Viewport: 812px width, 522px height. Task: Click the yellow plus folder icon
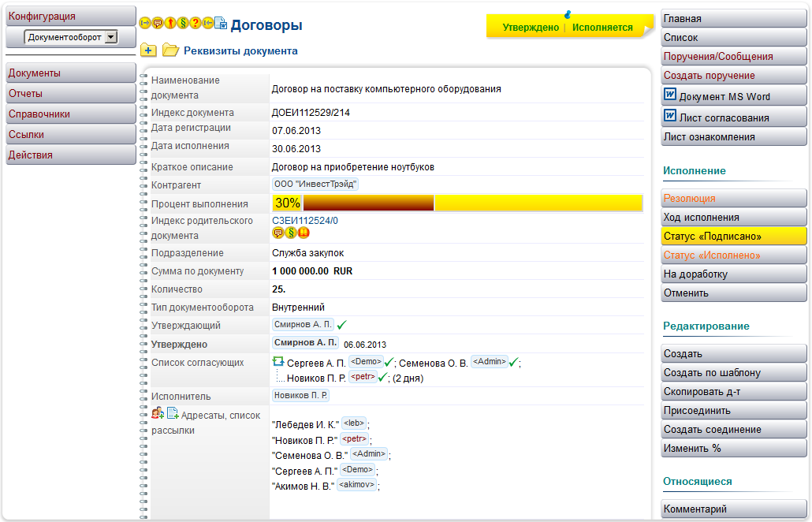[148, 50]
